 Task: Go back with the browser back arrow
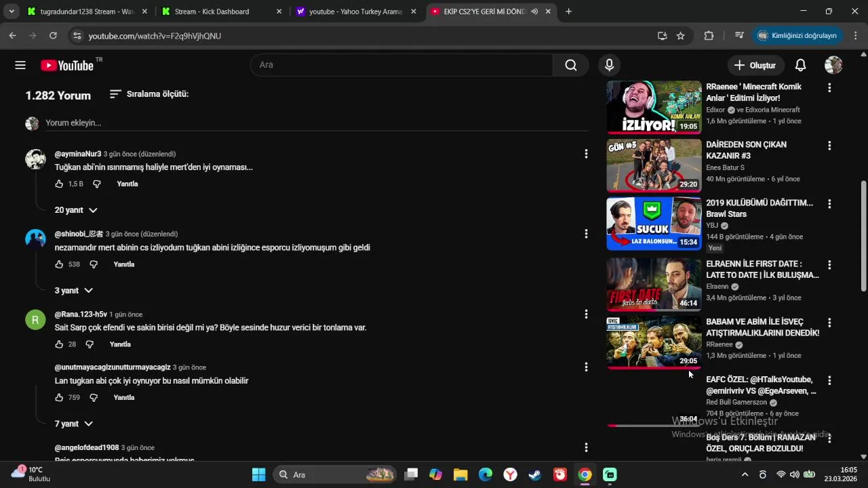pos(13,36)
